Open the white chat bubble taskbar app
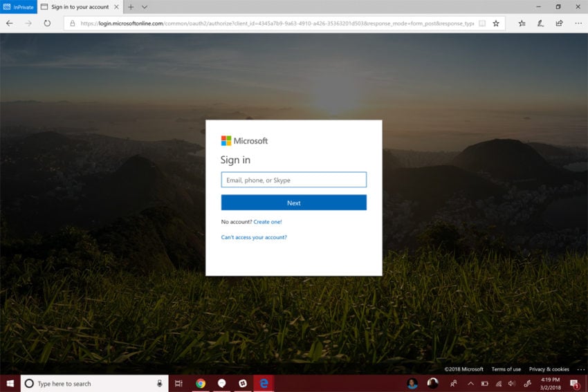The image size is (588, 392). coord(221,384)
